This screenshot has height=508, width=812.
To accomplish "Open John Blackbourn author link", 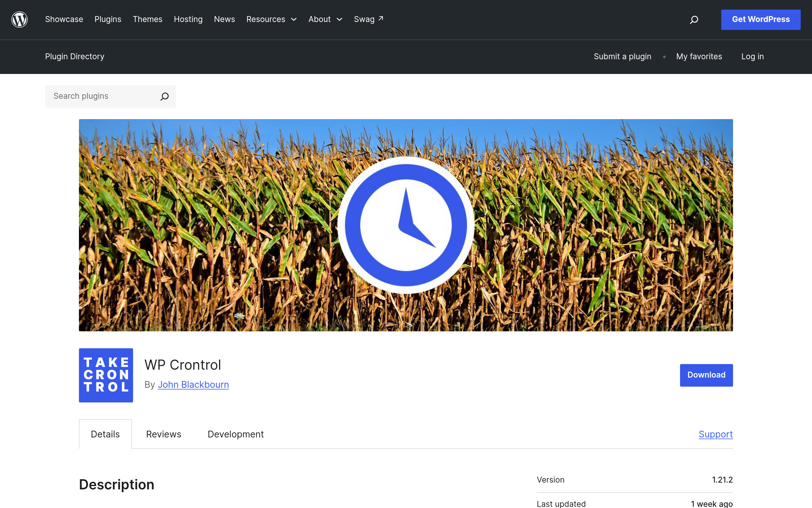I will [193, 385].
